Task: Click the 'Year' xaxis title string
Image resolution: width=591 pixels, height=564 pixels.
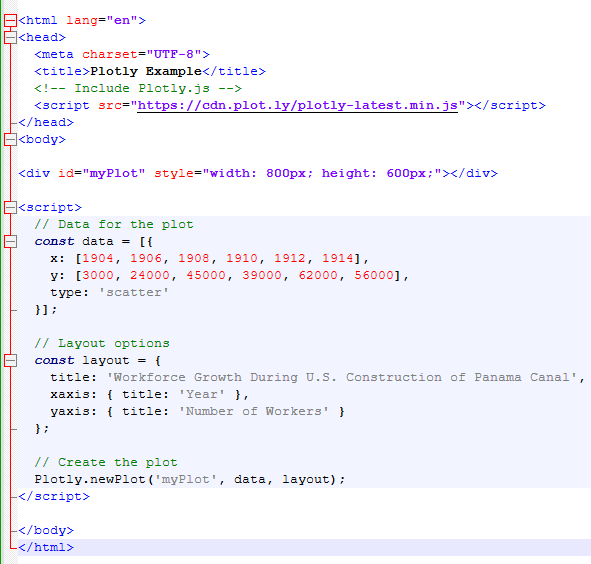Action: click(x=202, y=394)
